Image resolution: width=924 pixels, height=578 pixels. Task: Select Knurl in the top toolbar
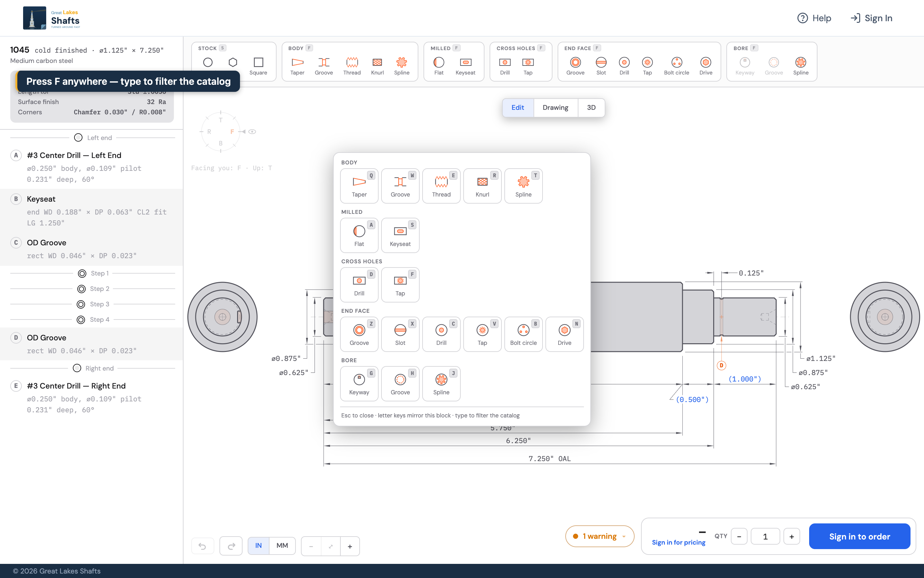[x=377, y=66]
